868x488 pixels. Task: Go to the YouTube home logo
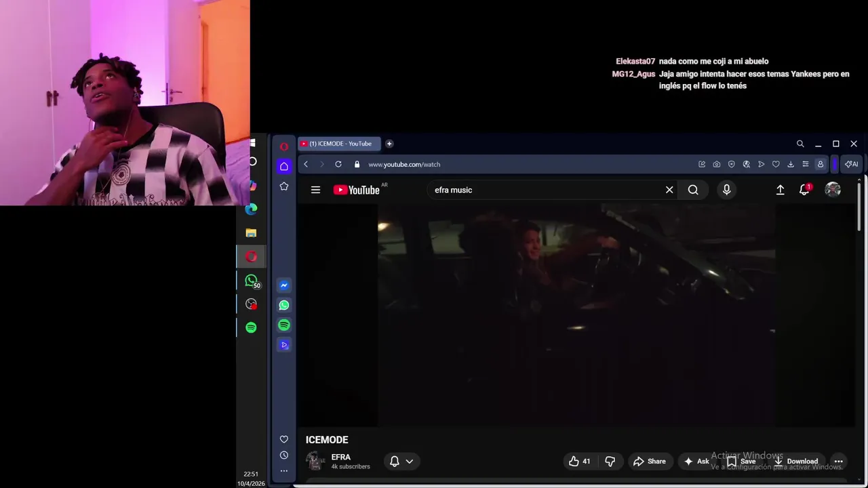click(357, 190)
